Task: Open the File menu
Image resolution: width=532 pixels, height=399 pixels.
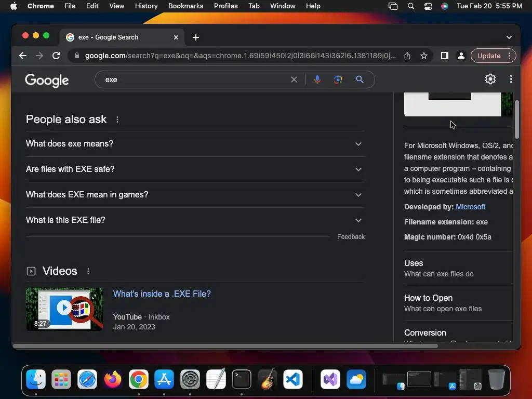Action: 70,6
